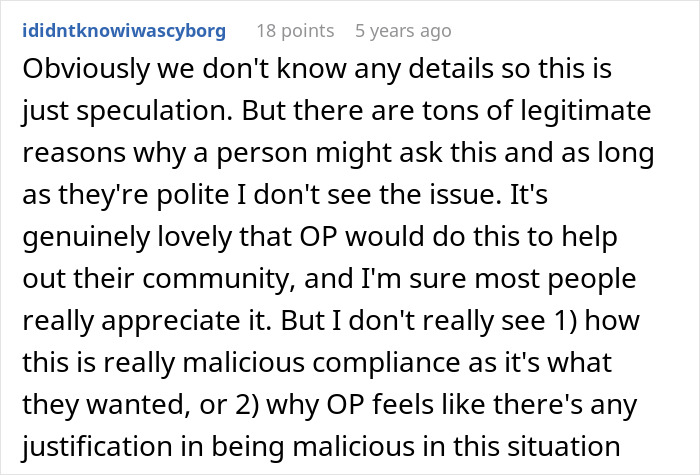The height and width of the screenshot is (475, 700).
Task: Click the 18 points score label
Action: click(x=294, y=31)
